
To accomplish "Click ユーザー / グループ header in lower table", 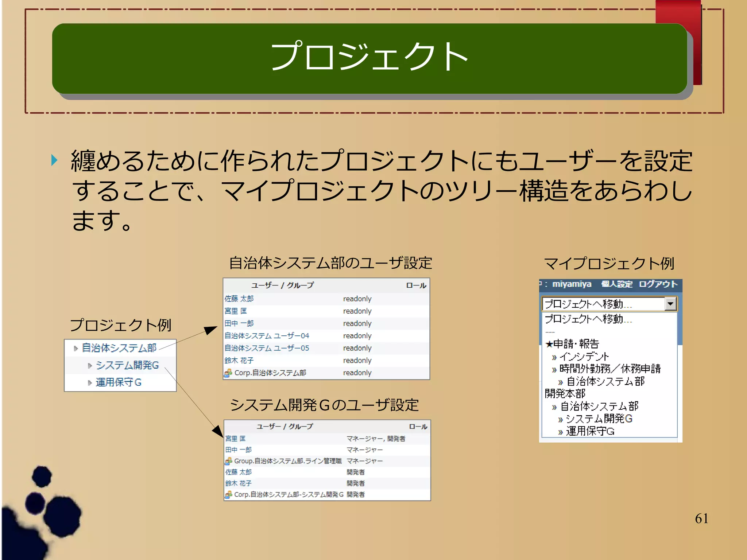I will [285, 427].
